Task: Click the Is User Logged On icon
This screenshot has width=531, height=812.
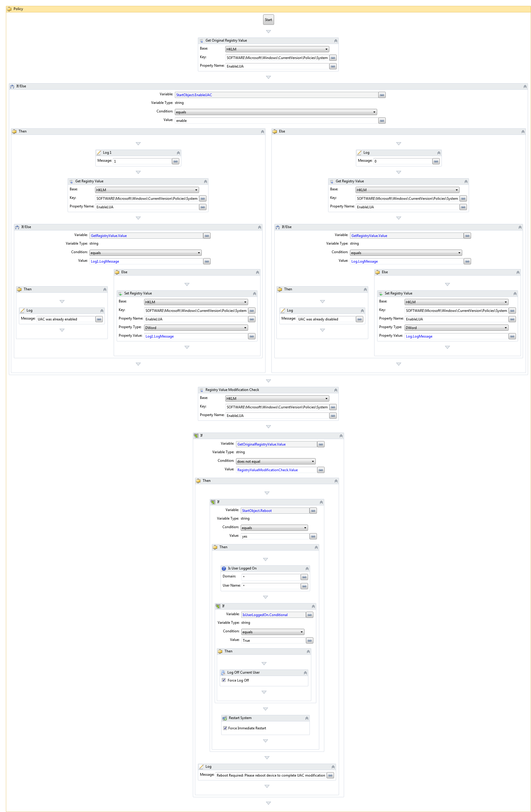Action: (224, 568)
